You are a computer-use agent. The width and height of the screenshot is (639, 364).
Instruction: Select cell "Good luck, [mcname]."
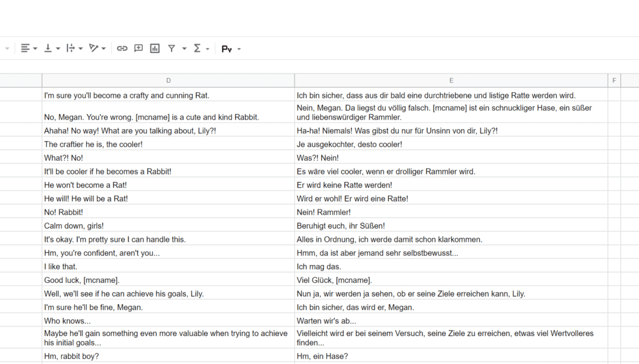click(168, 279)
